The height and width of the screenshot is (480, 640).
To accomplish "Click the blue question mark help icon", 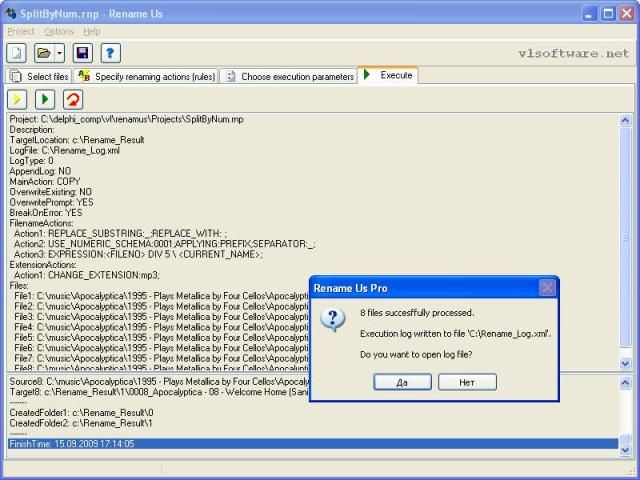I will 109,53.
